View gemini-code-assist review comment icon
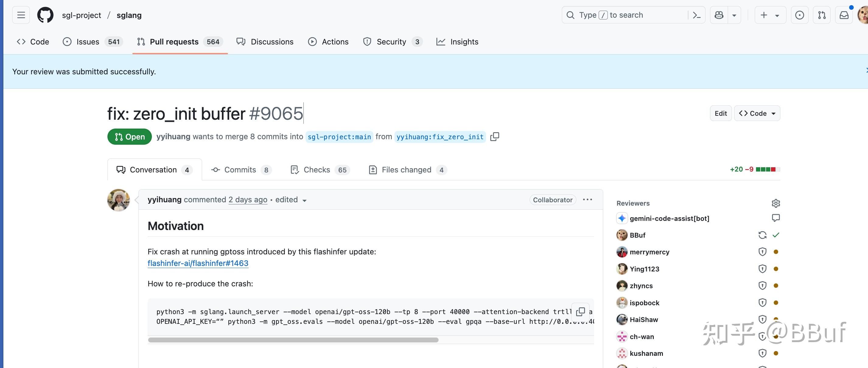The width and height of the screenshot is (868, 368). (x=776, y=218)
